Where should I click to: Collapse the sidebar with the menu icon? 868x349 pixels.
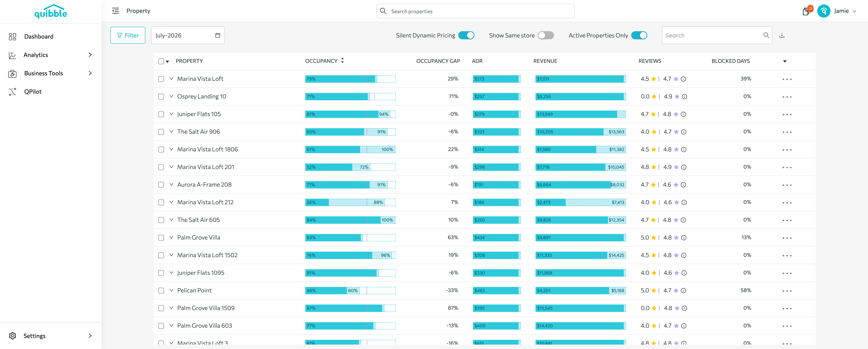tap(115, 11)
